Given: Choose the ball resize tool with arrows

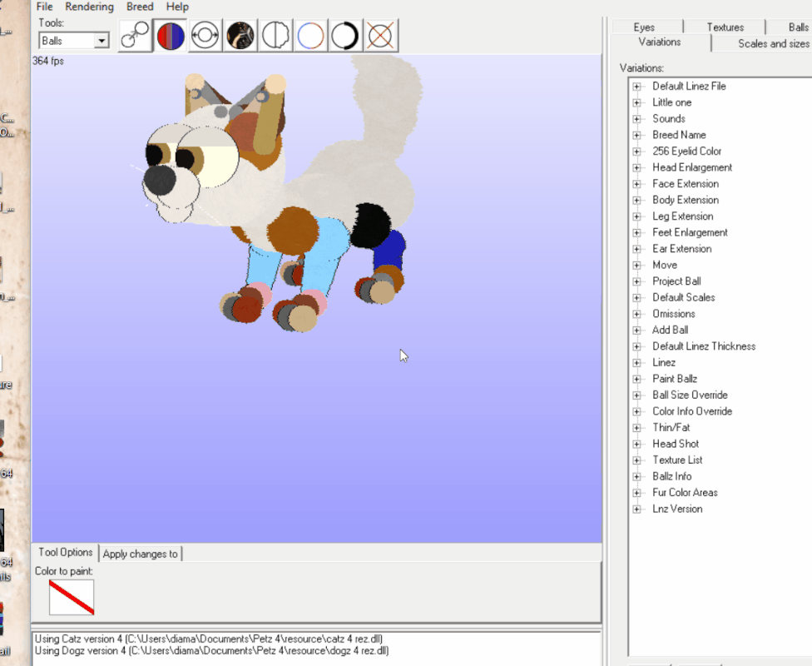Looking at the screenshot, I should tap(205, 36).
